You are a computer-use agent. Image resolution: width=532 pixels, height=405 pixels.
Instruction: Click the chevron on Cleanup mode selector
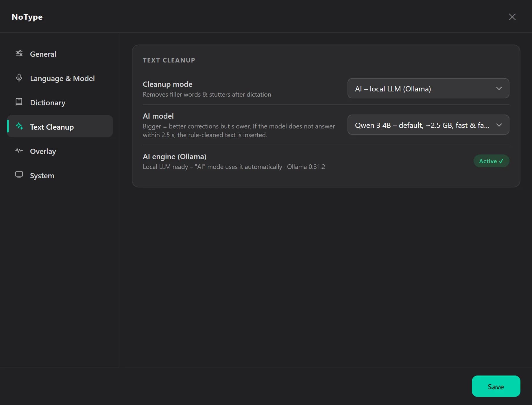pos(499,89)
